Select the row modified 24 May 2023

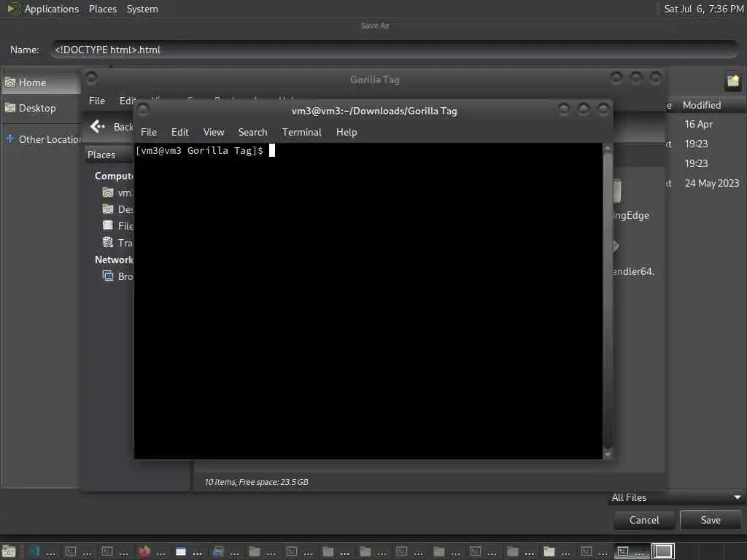(711, 183)
